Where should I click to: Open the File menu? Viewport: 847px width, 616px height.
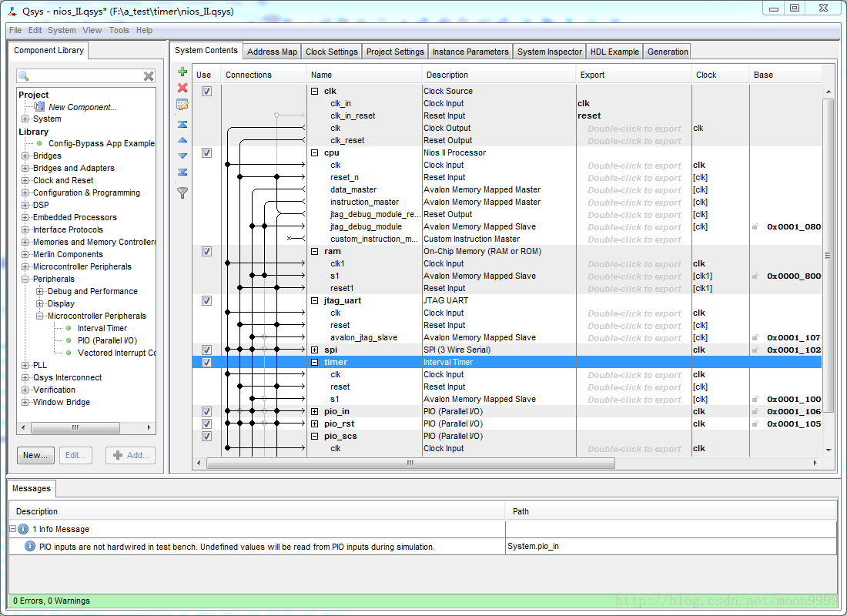tap(15, 30)
